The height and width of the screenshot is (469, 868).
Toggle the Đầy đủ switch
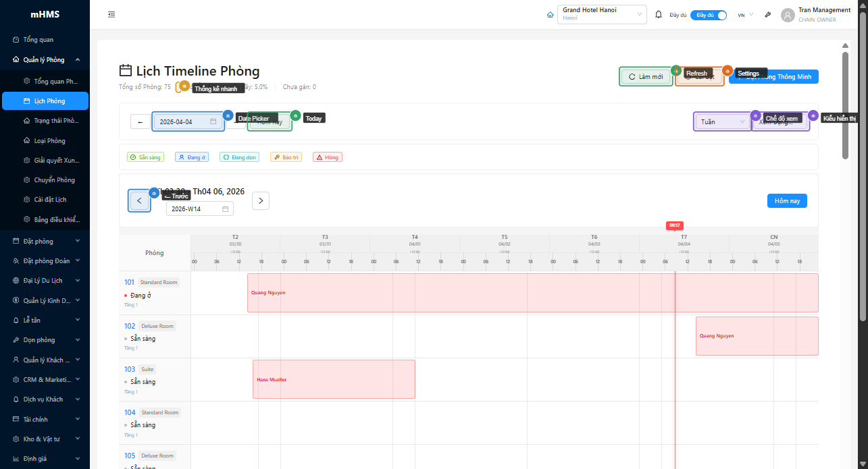708,15
